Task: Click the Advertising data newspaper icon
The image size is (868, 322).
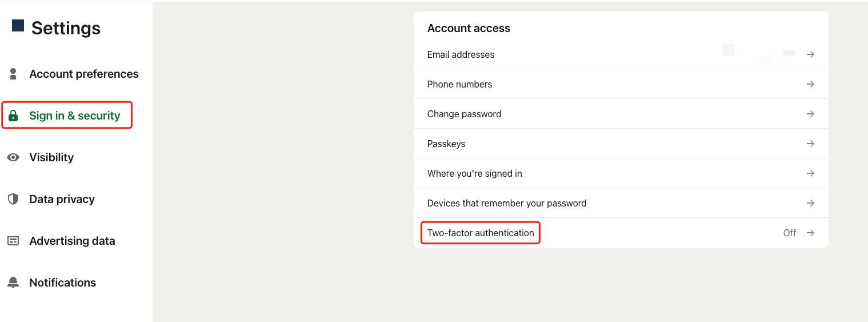Action: tap(13, 241)
